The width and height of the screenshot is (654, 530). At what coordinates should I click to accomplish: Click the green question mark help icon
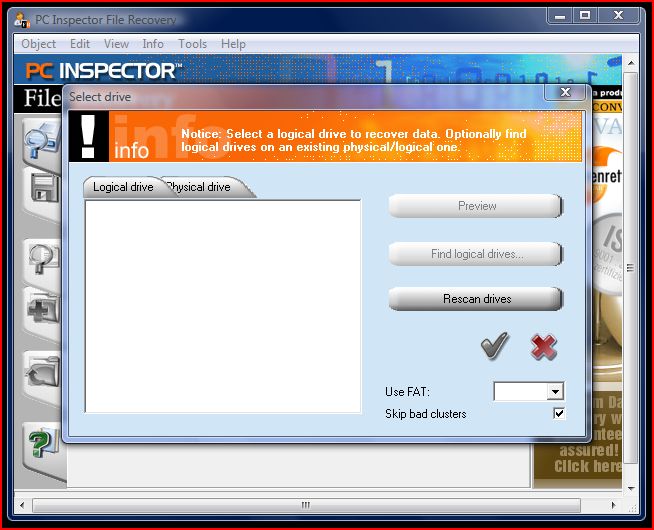pyautogui.click(x=43, y=443)
